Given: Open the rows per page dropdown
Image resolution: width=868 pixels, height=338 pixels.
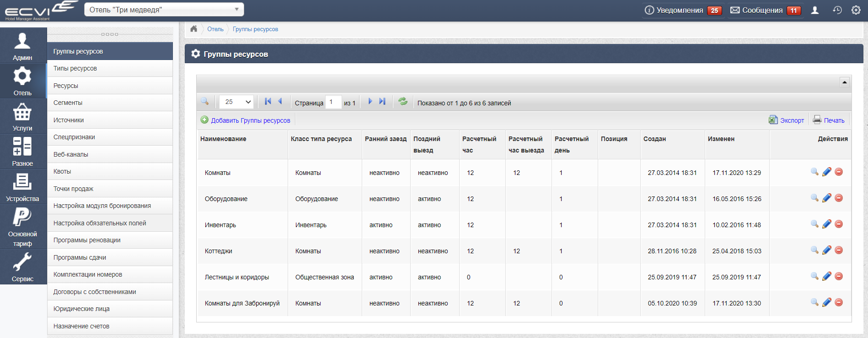Looking at the screenshot, I should (236, 102).
